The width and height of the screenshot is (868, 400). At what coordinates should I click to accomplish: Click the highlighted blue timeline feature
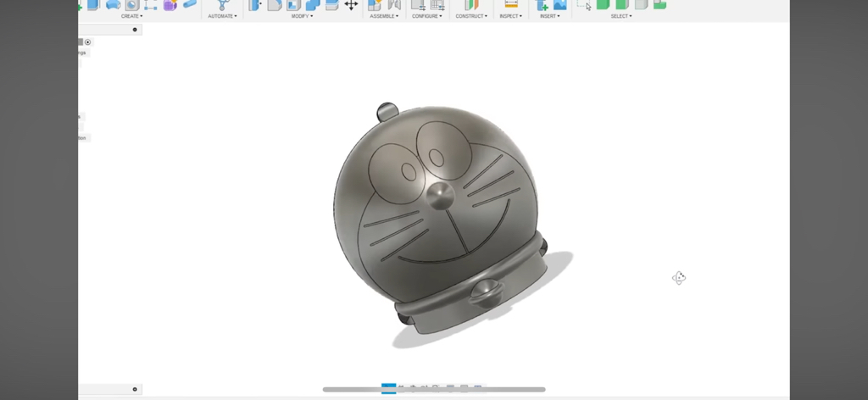[388, 388]
